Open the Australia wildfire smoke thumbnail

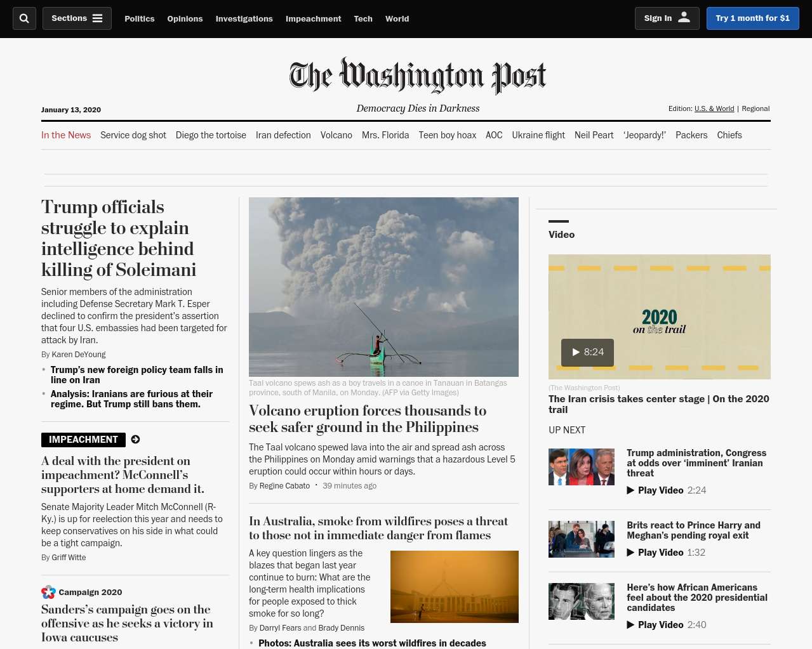455,587
